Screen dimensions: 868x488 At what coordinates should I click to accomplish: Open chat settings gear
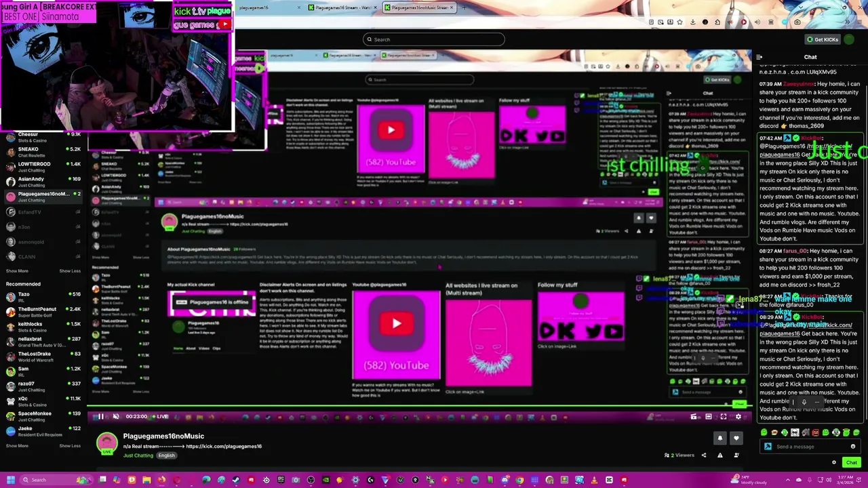(x=834, y=462)
